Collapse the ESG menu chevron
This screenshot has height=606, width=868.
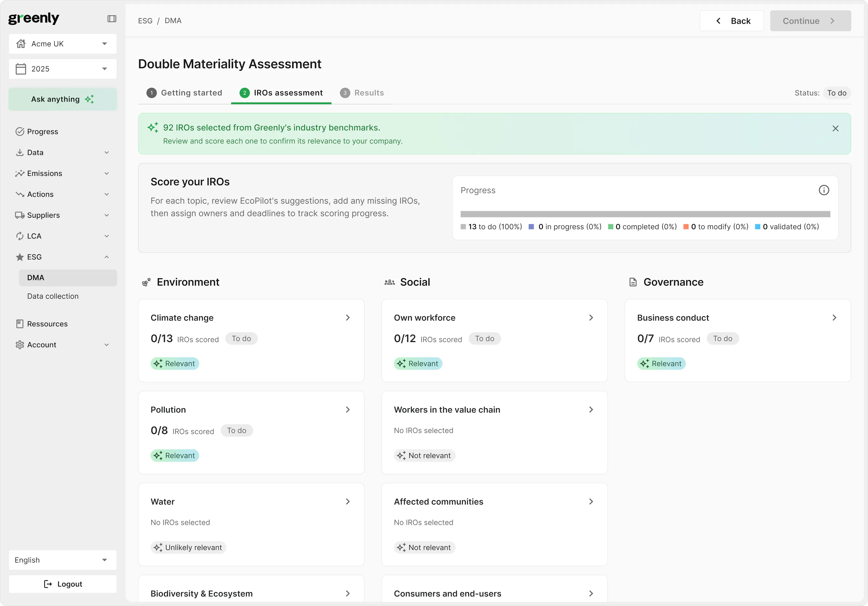[107, 257]
